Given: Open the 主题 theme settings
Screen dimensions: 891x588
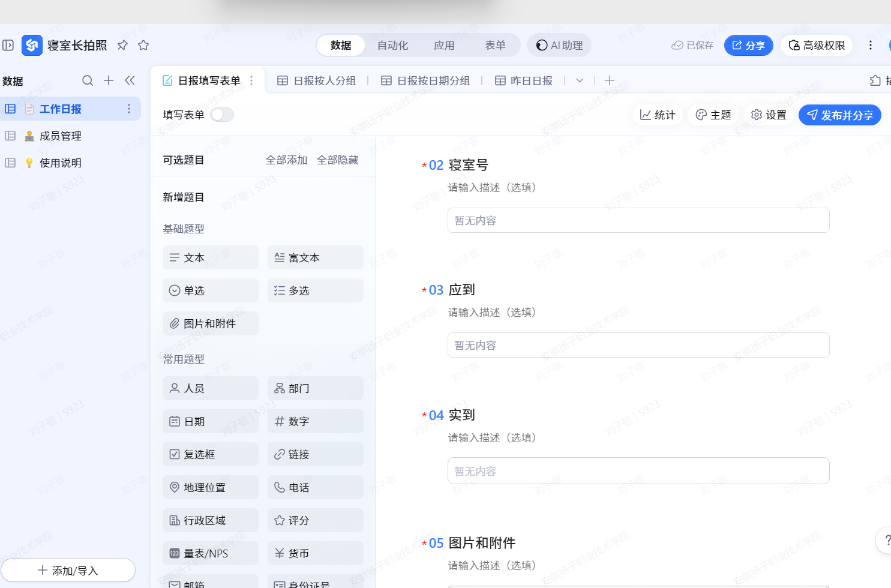Looking at the screenshot, I should point(713,115).
